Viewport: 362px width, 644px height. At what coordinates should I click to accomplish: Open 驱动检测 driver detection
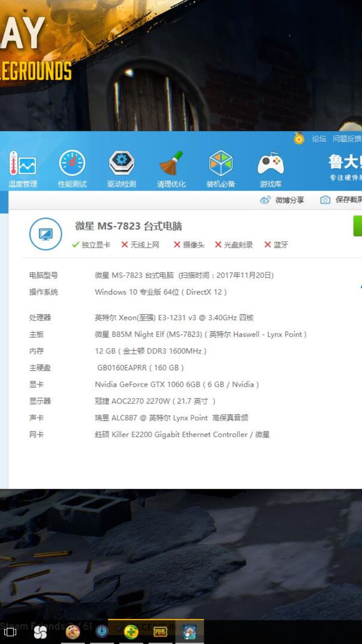click(x=122, y=169)
